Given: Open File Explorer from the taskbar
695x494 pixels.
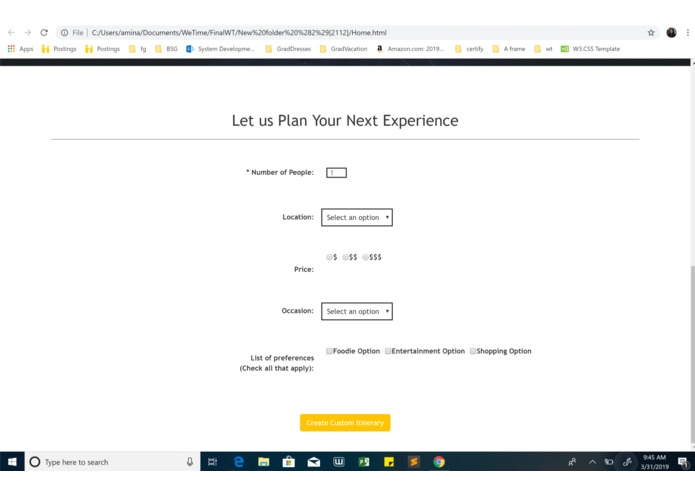Looking at the screenshot, I should pos(264,462).
